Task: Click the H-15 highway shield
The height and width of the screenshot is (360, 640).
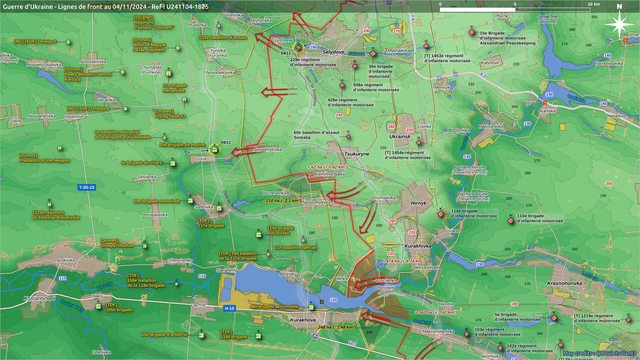Action: coord(230,309)
